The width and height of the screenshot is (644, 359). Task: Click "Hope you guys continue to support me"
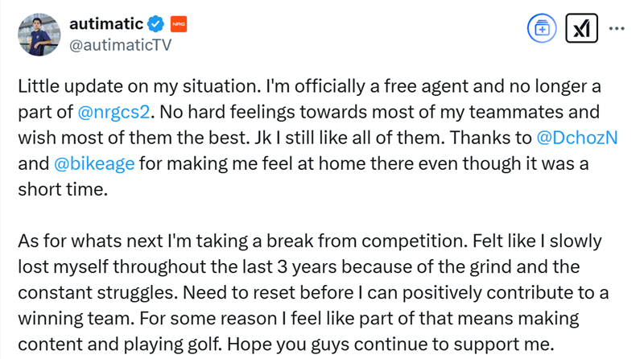[390, 345]
